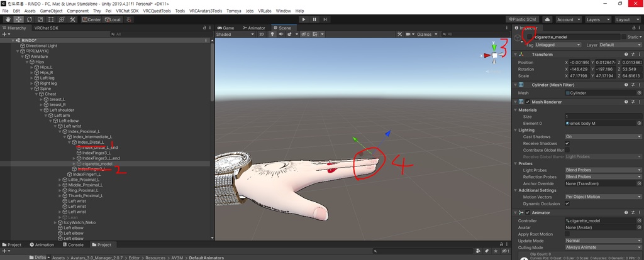Screen dimensions: 644x260
Task: Click the Step frame button
Action: coord(325,19)
